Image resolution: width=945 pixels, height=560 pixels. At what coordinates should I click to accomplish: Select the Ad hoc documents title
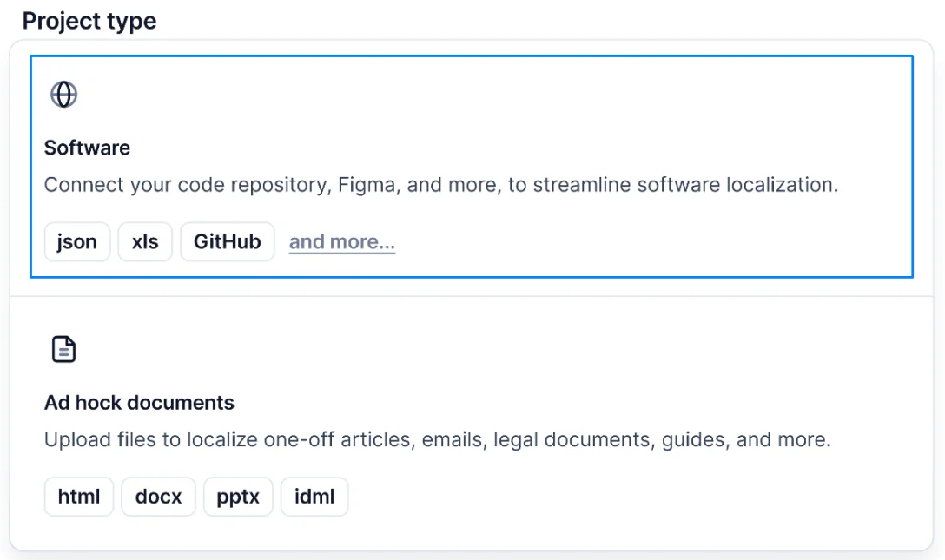pos(139,403)
